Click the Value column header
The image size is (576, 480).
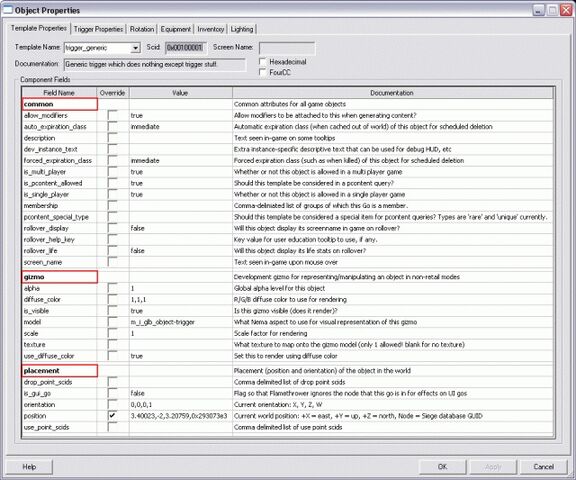180,93
